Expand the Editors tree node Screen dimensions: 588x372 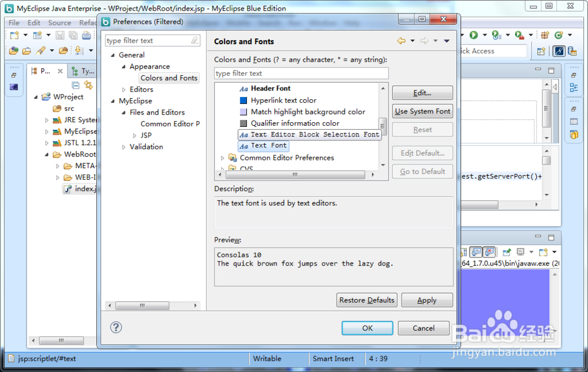point(123,89)
